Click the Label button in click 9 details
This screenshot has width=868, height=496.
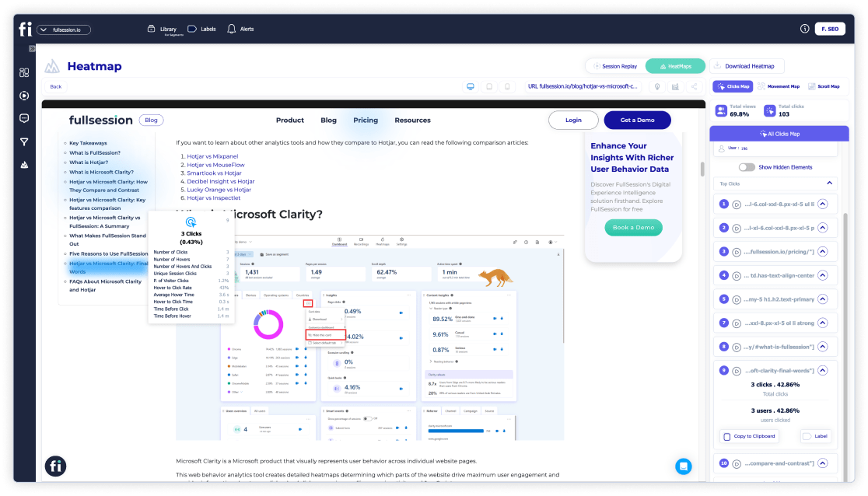[816, 436]
